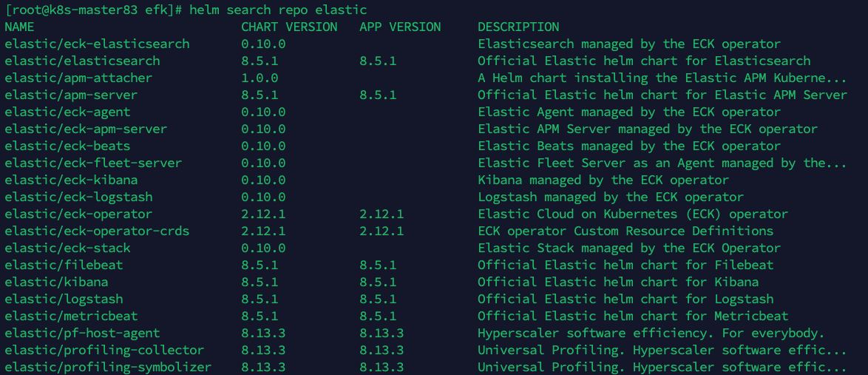Click description 'Elastic Beats managed by the ECK operator'
Screen dimensions: 868x375
click(x=629, y=146)
